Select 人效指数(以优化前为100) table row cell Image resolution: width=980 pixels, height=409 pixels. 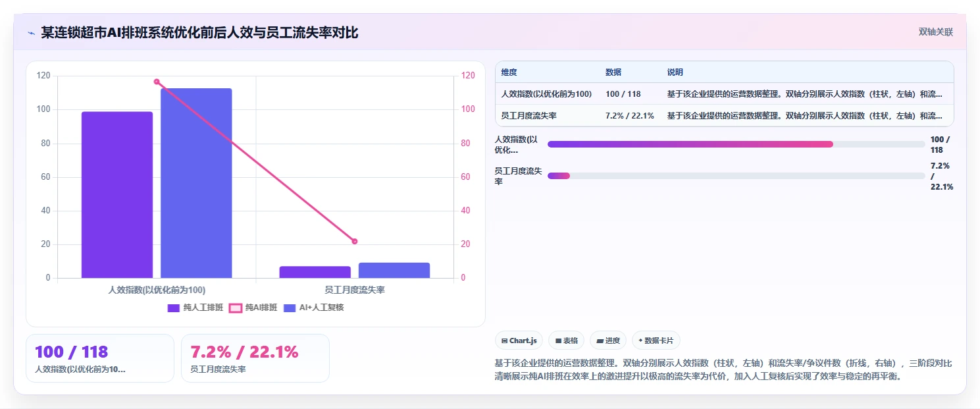(x=546, y=94)
